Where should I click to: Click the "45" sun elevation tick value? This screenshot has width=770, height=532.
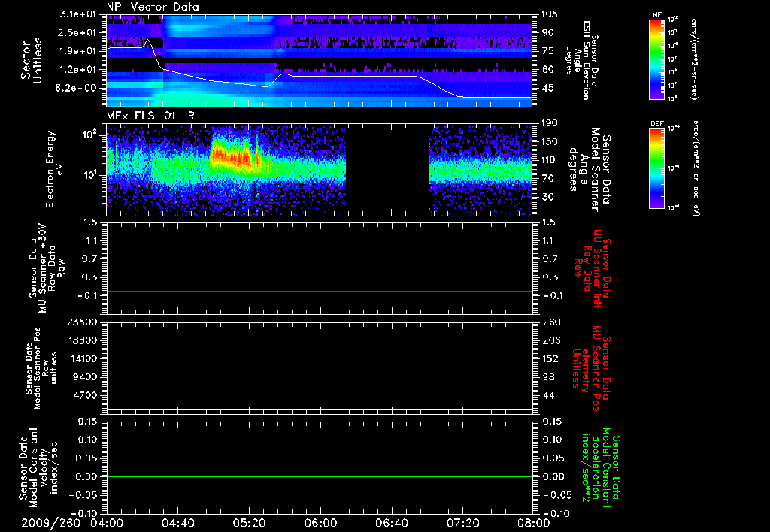(547, 89)
